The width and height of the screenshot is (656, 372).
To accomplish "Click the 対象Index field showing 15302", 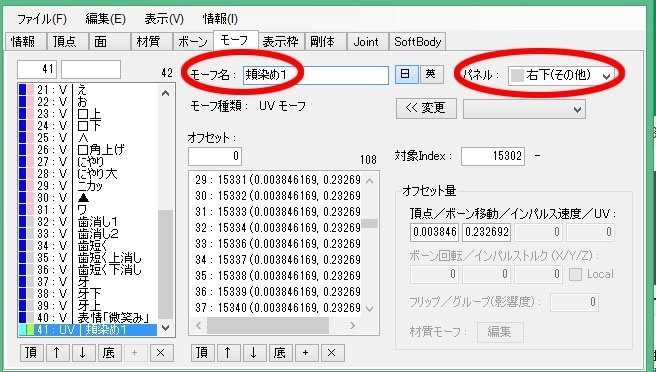I will [x=493, y=156].
